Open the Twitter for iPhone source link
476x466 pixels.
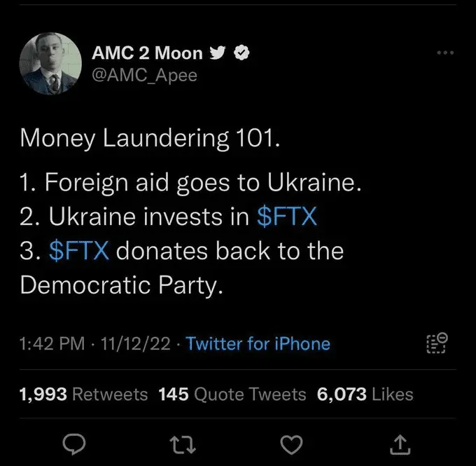[x=258, y=344]
